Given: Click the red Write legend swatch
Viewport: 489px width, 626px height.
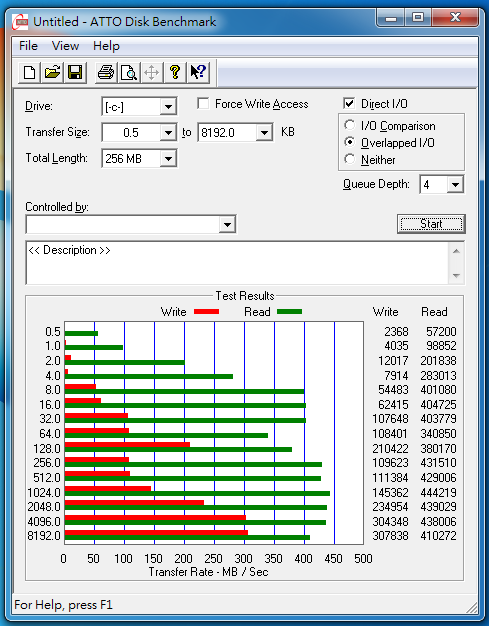Looking at the screenshot, I should tap(206, 311).
